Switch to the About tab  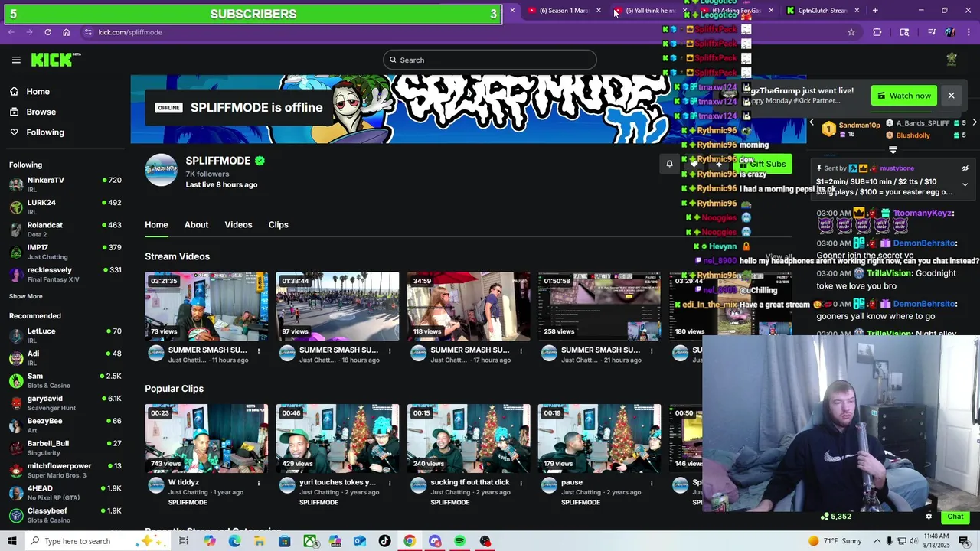pos(196,224)
